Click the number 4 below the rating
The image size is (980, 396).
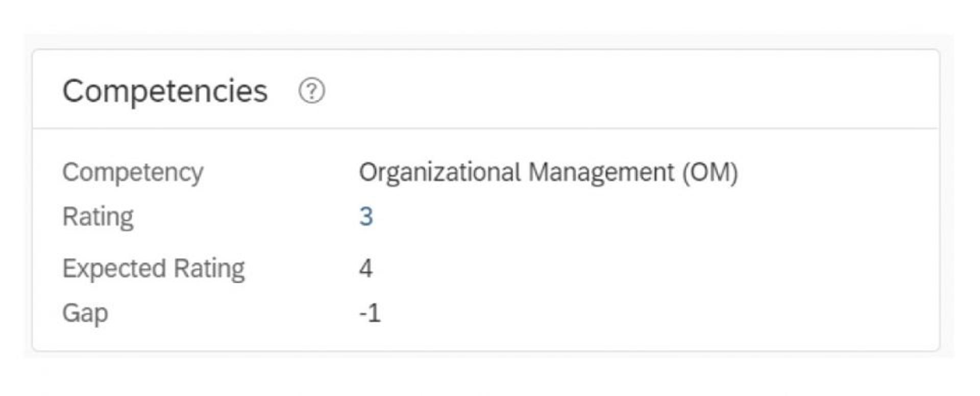[365, 268]
